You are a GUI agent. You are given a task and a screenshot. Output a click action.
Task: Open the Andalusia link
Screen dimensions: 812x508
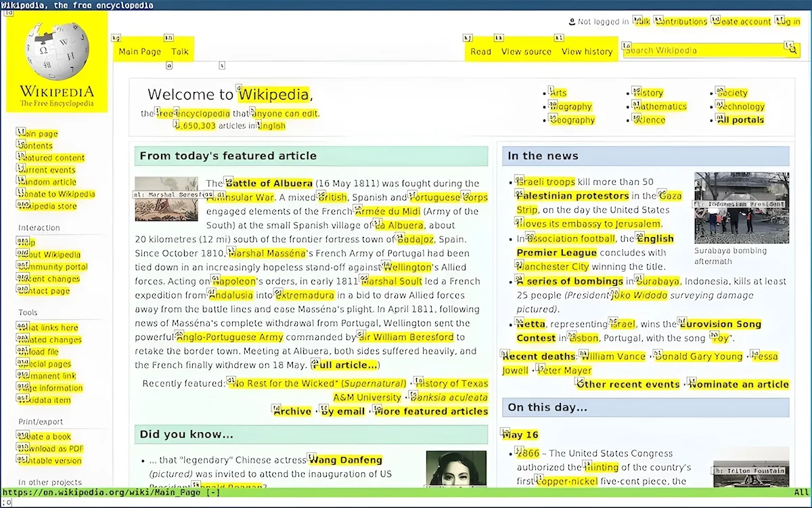point(231,295)
